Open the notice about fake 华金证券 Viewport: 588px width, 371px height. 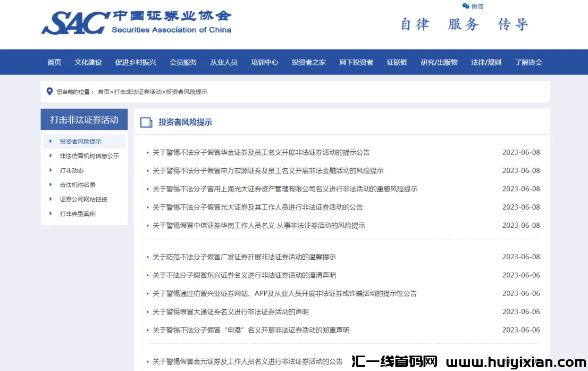tap(261, 152)
